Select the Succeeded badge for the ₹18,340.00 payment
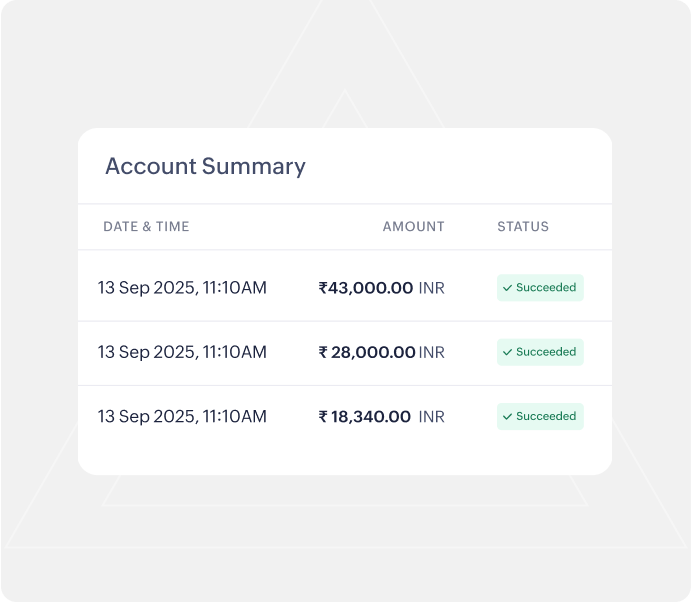The image size is (691, 602). 540,416
